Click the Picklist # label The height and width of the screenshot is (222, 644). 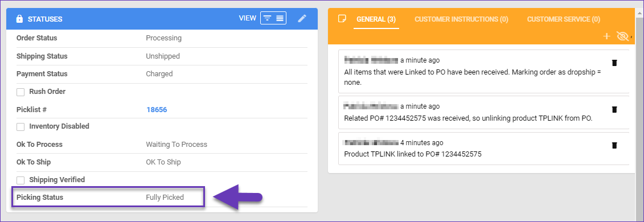click(x=32, y=109)
